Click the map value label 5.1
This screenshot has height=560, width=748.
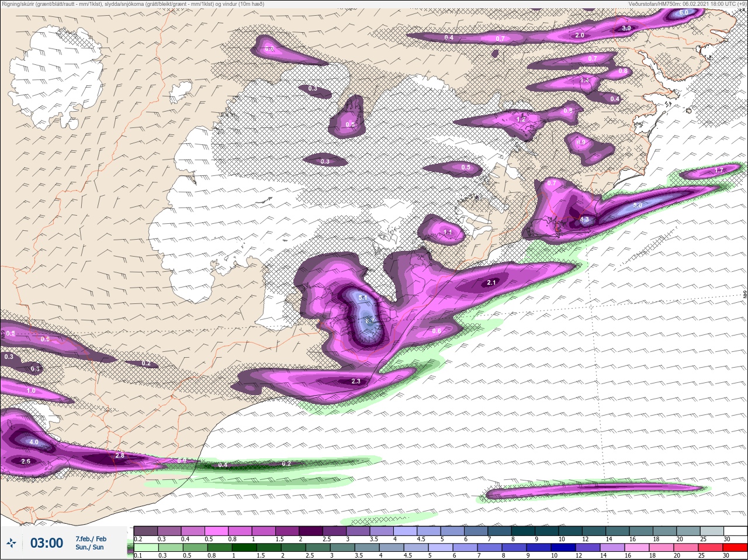pyautogui.click(x=362, y=298)
